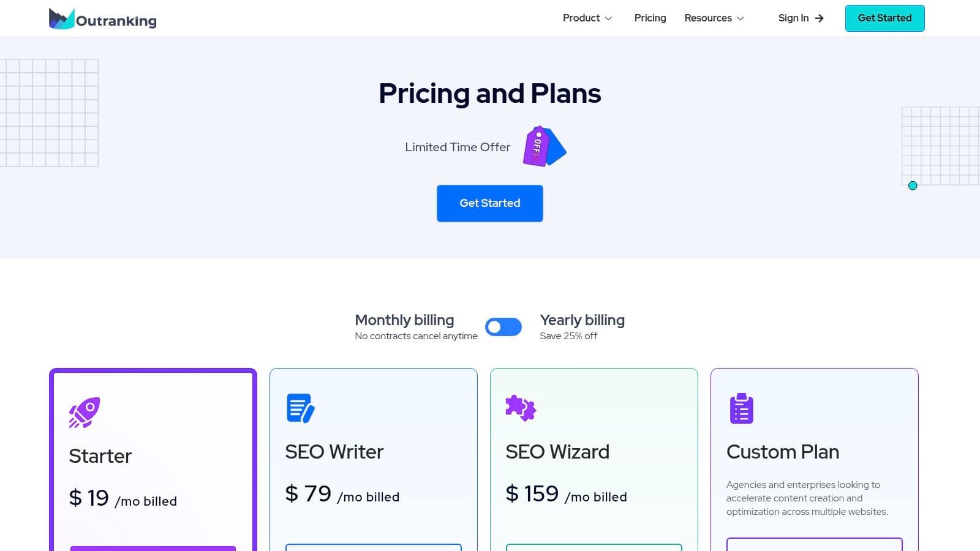
Task: Expand the Product dropdown
Action: click(586, 18)
